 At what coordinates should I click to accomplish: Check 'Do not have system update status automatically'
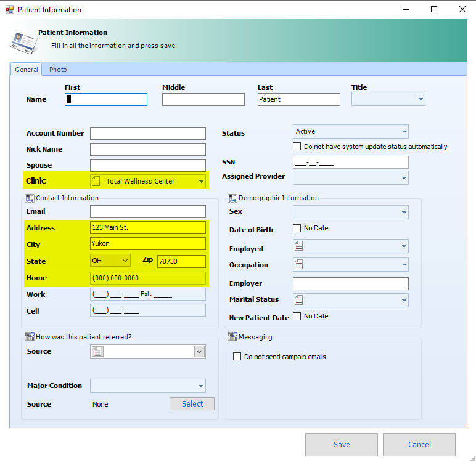click(297, 147)
